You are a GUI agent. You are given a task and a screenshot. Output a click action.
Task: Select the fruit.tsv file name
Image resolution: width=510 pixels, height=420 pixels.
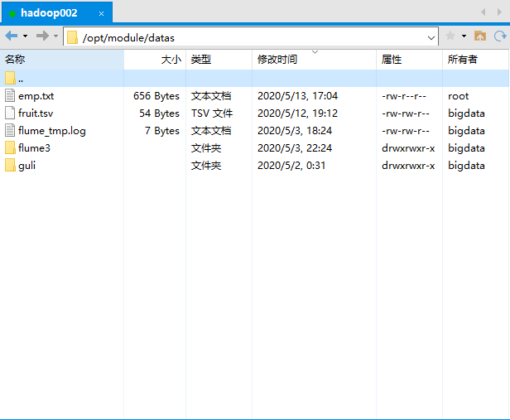point(36,113)
